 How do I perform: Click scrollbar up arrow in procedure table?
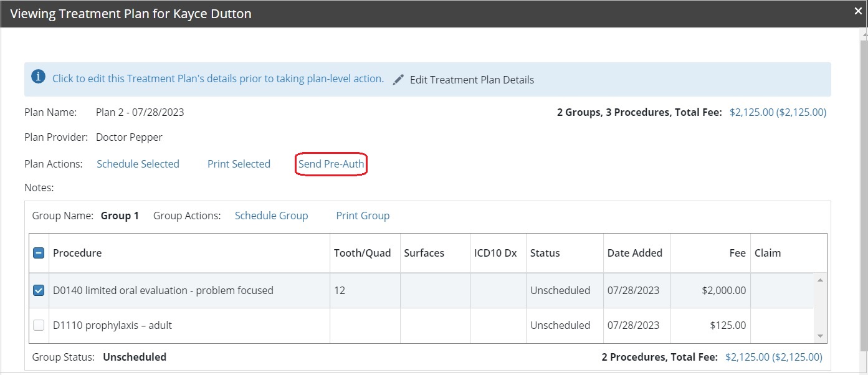click(820, 280)
